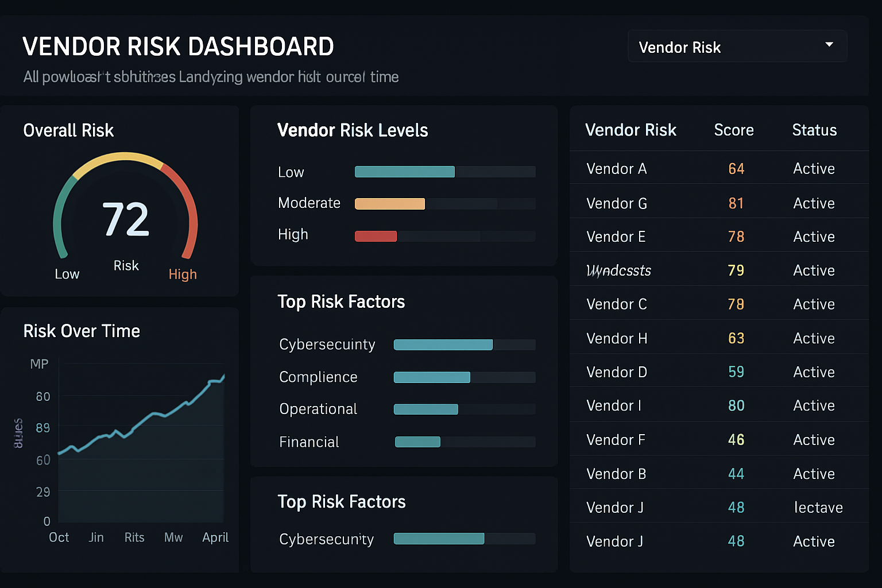Click the Compliance risk factor bar
The image size is (882, 588).
click(432, 377)
